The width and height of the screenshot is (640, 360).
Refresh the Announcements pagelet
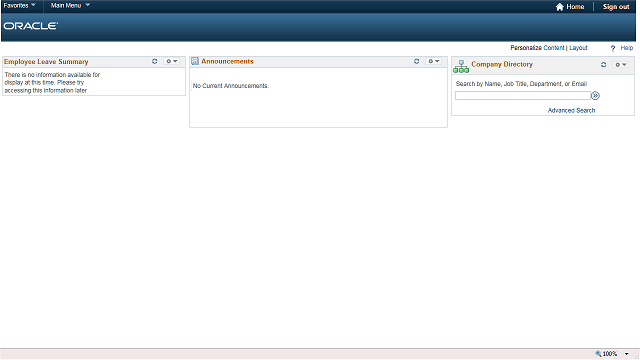(x=417, y=61)
